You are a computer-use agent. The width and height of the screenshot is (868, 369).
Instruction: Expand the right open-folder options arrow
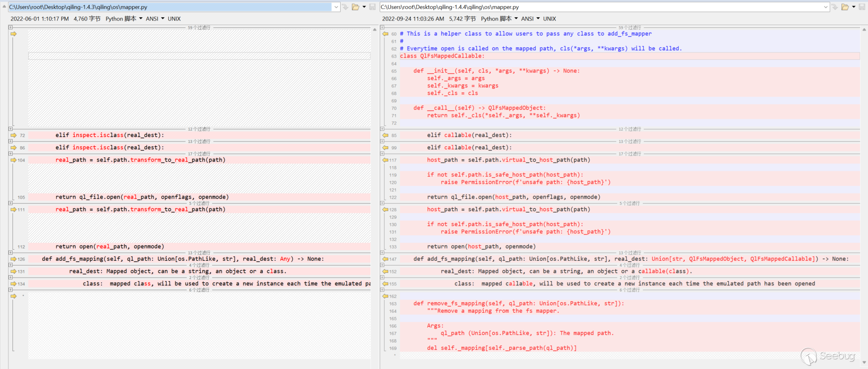854,7
